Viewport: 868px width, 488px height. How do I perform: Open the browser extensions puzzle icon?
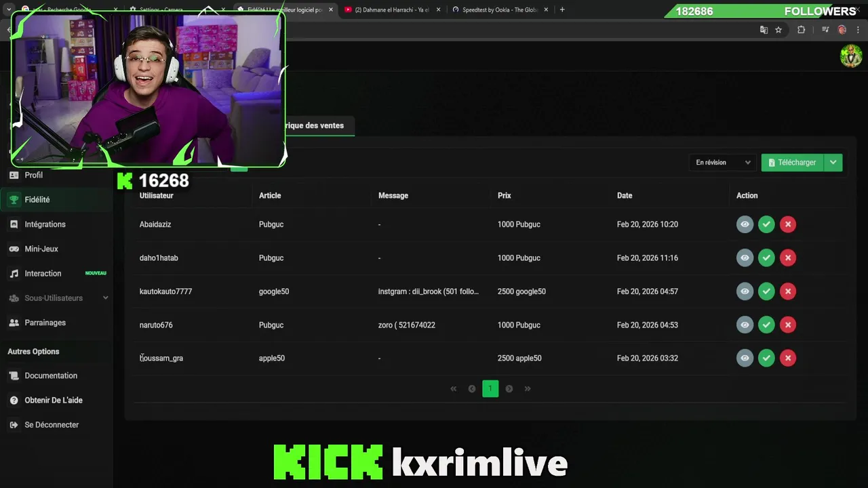click(x=801, y=30)
